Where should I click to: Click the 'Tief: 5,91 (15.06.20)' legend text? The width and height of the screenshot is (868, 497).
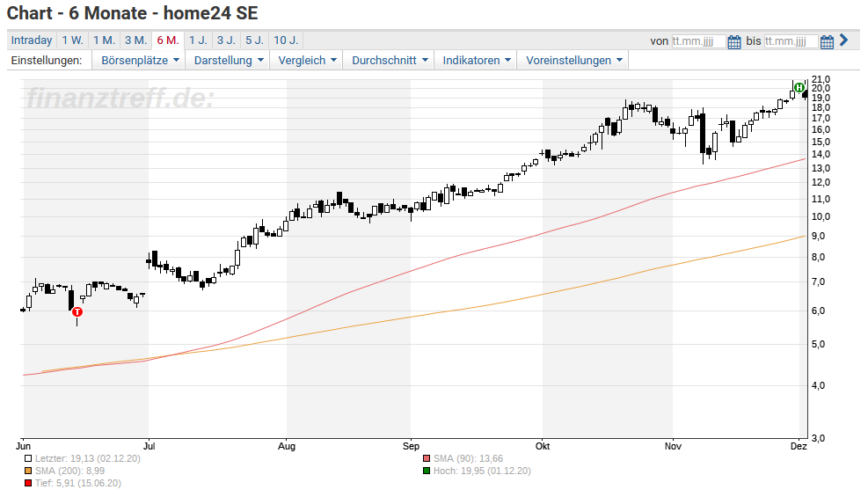coord(78,483)
